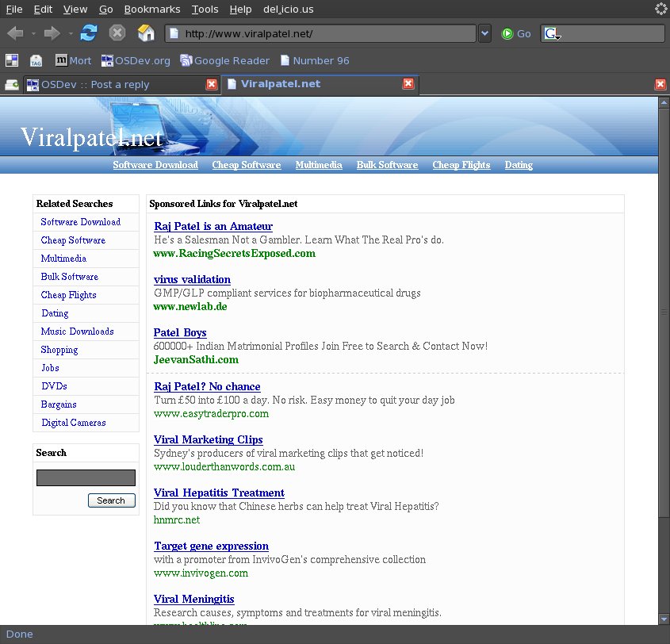
Task: Open the Mort bookmark
Action: (74, 61)
